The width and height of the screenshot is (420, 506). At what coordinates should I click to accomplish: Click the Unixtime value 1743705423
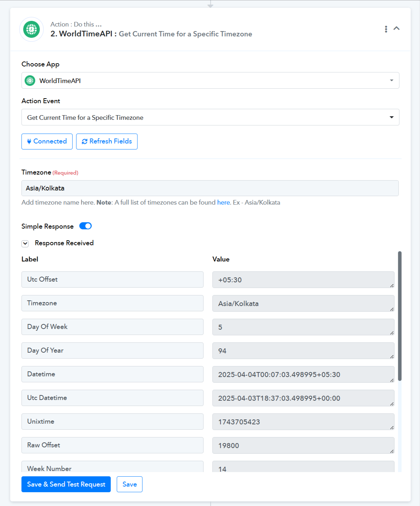point(304,422)
